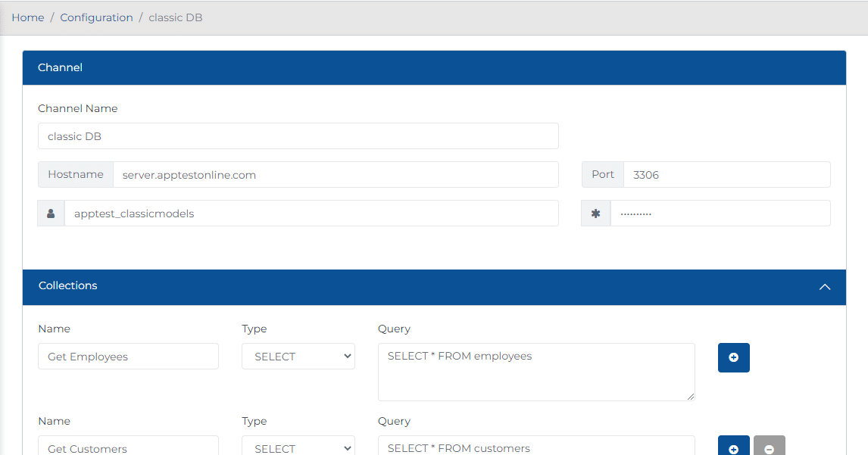Screen dimensions: 868x455
Task: Focus the Channel Name field showing classic DB
Action: (x=298, y=136)
